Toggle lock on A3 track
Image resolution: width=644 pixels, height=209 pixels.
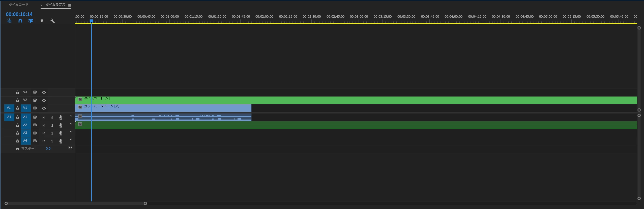pyautogui.click(x=18, y=133)
